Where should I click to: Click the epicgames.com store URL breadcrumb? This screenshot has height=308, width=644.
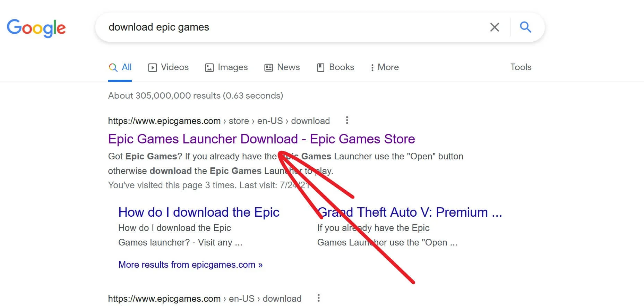219,121
